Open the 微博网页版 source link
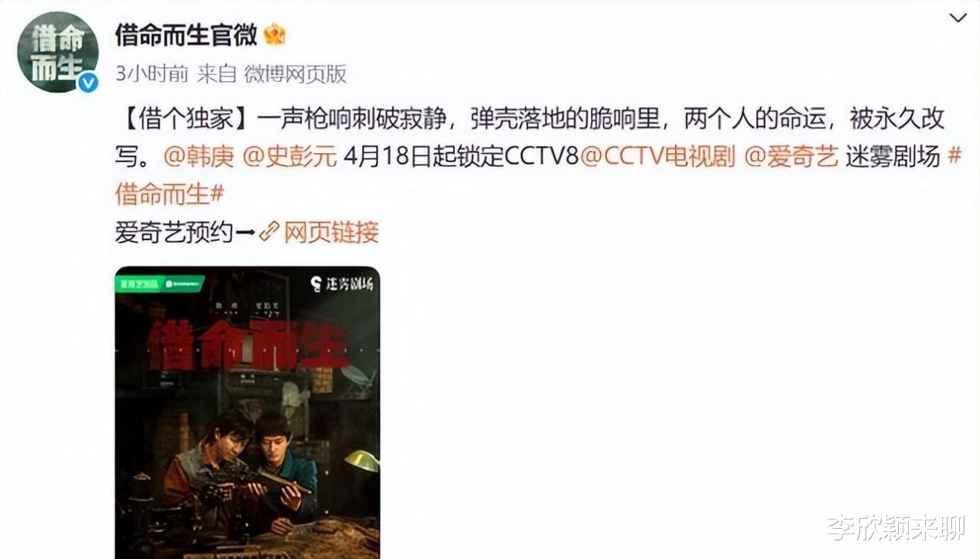 pyautogui.click(x=295, y=73)
